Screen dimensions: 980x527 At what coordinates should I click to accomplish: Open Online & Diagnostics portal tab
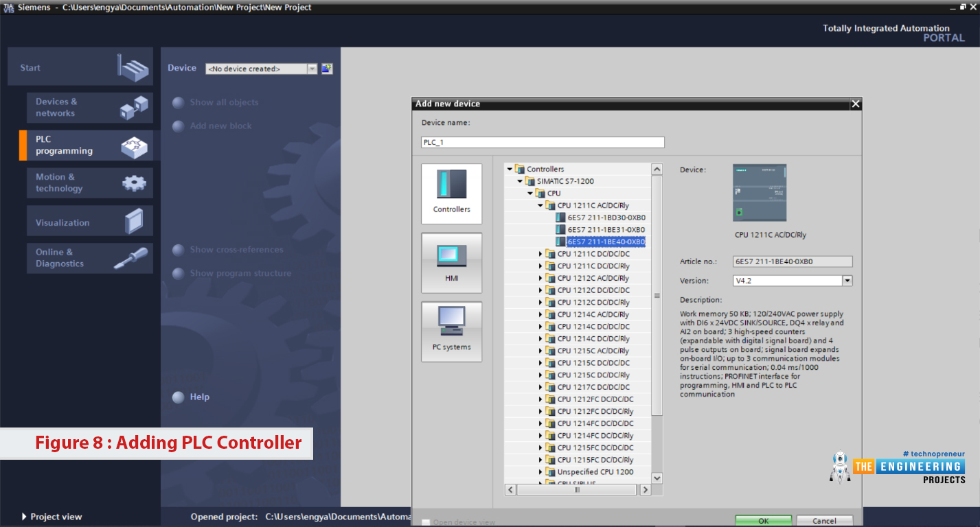click(90, 258)
